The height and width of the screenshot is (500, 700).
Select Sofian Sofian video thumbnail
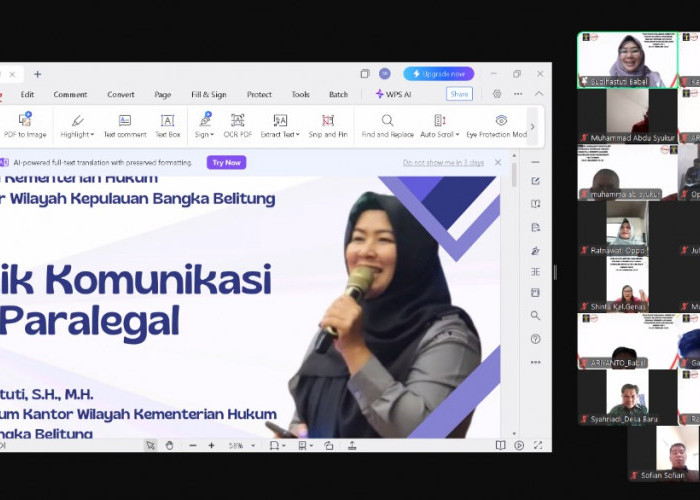[663, 454]
